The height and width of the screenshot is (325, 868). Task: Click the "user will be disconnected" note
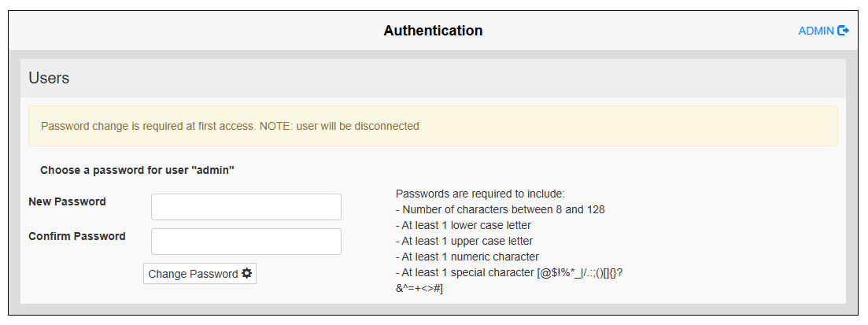tap(357, 126)
